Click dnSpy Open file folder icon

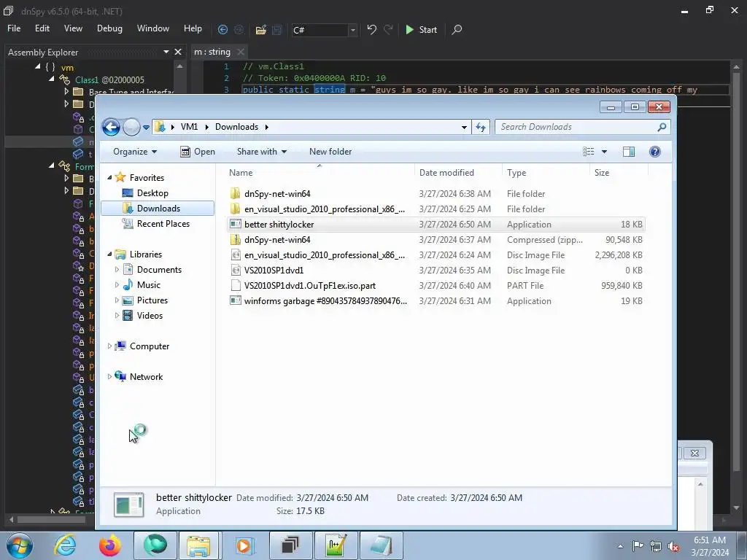(x=260, y=29)
